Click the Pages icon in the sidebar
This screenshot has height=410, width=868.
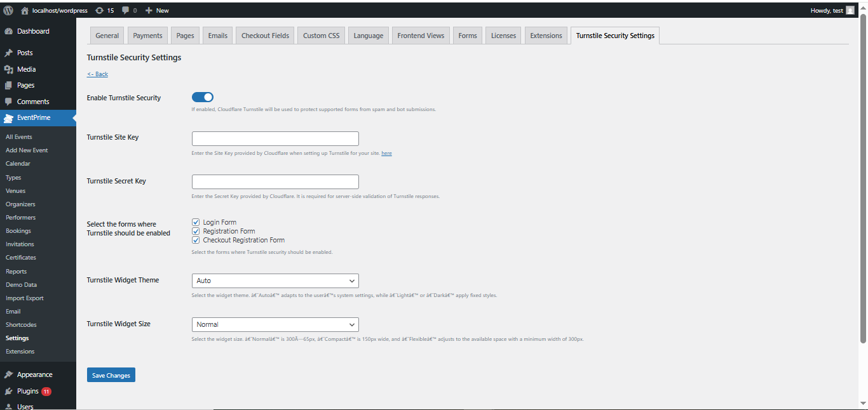(x=8, y=85)
